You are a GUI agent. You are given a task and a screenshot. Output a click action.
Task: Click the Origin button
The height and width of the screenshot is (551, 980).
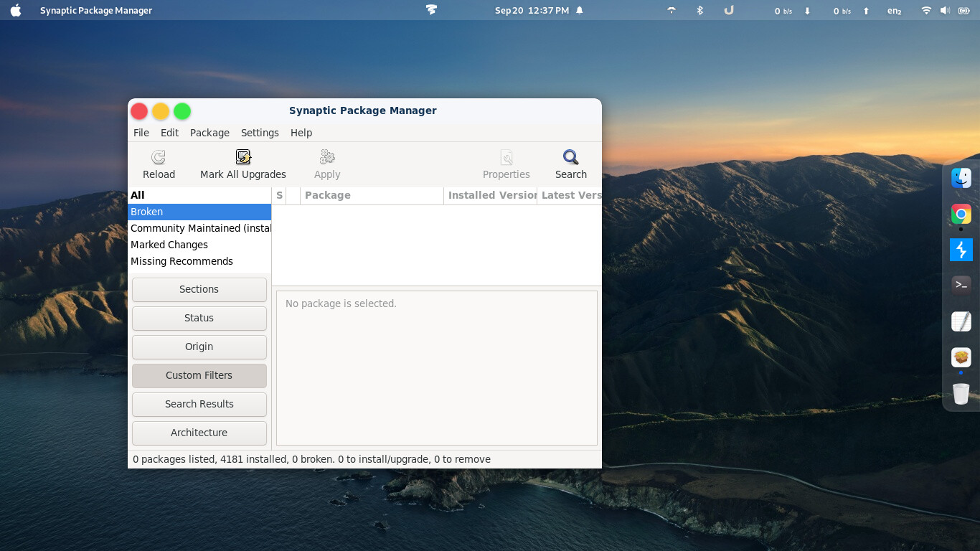coord(199,347)
